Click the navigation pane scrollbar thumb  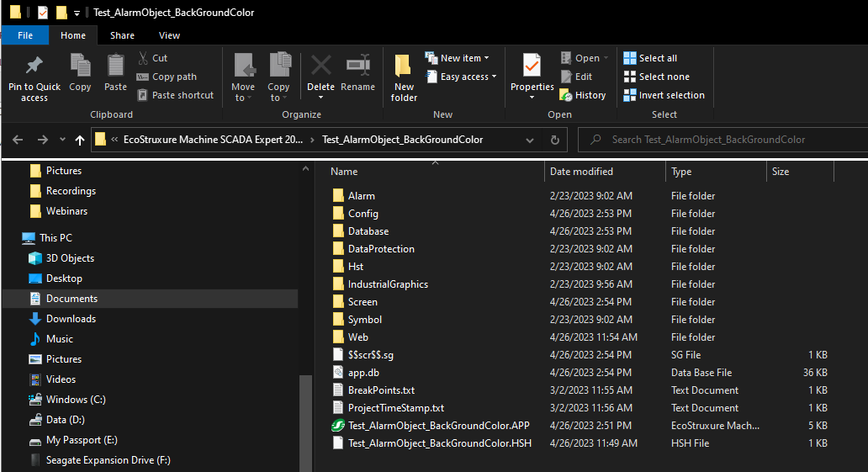[305, 423]
